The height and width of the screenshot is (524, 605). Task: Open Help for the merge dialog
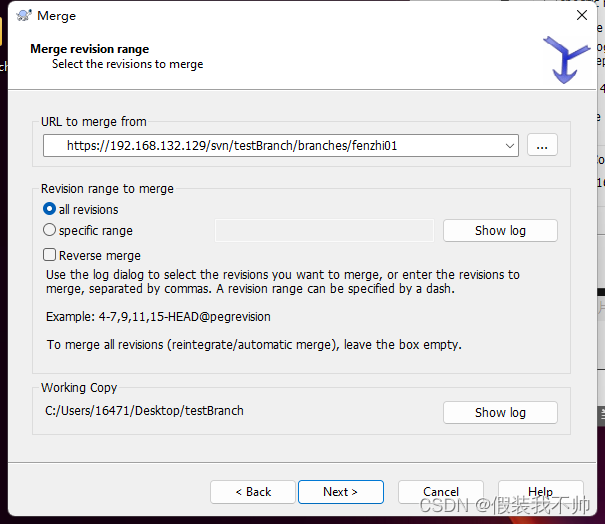(541, 492)
